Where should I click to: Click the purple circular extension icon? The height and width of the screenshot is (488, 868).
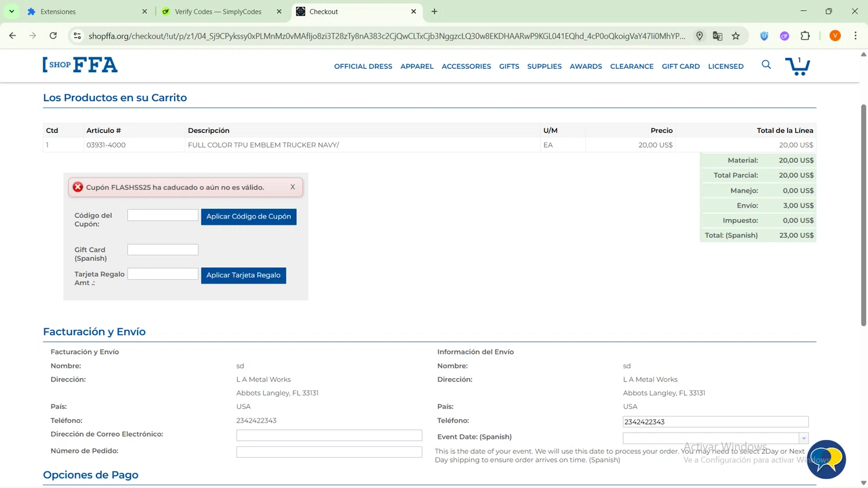tap(785, 36)
